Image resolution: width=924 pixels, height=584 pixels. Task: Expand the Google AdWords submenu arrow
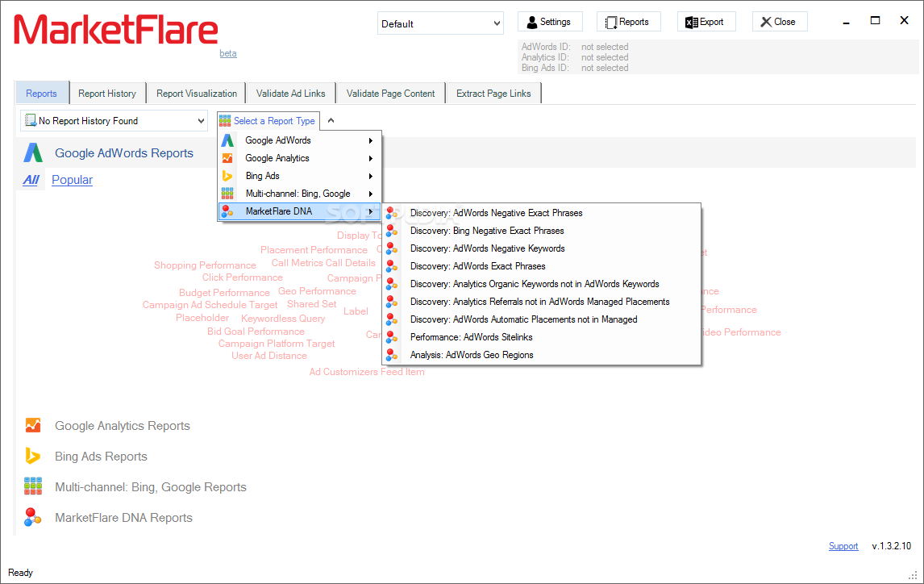(371, 140)
